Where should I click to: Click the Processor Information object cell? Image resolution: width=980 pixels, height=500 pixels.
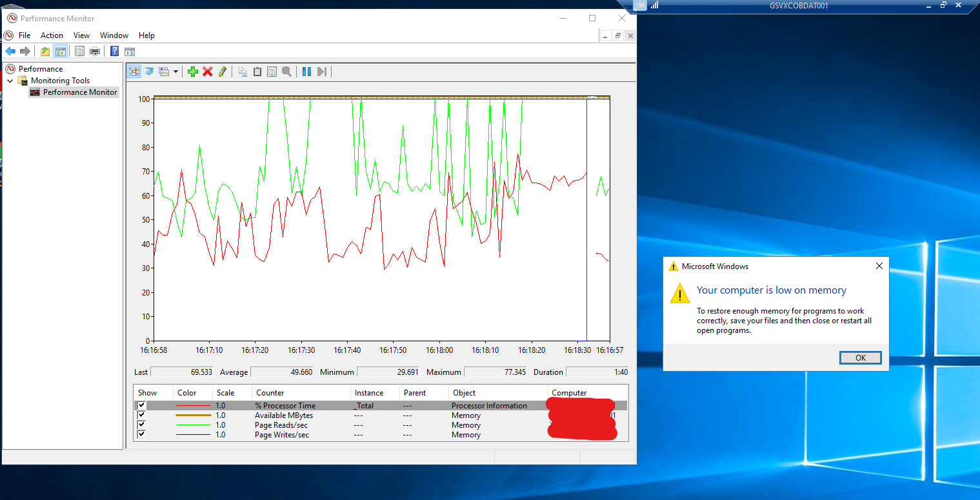point(489,406)
